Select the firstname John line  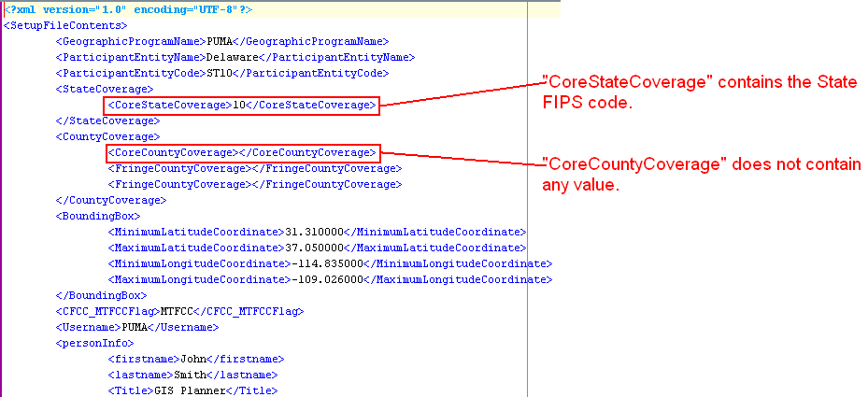point(196,359)
